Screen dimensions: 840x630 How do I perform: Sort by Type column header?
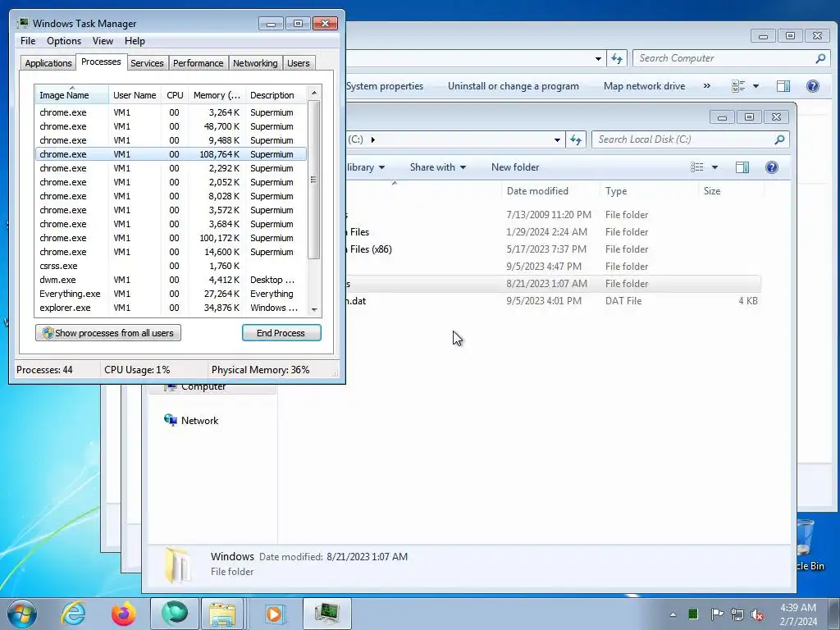[648, 191]
